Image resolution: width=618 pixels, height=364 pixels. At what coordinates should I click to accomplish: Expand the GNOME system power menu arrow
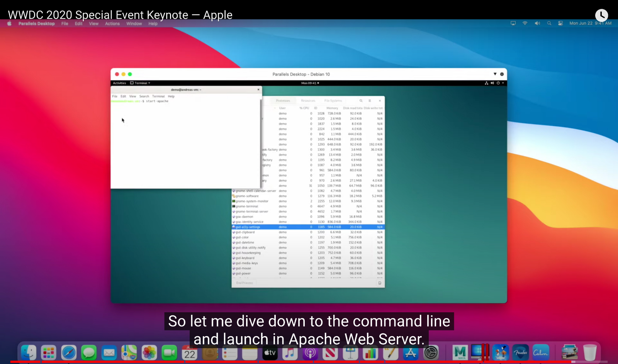click(503, 83)
